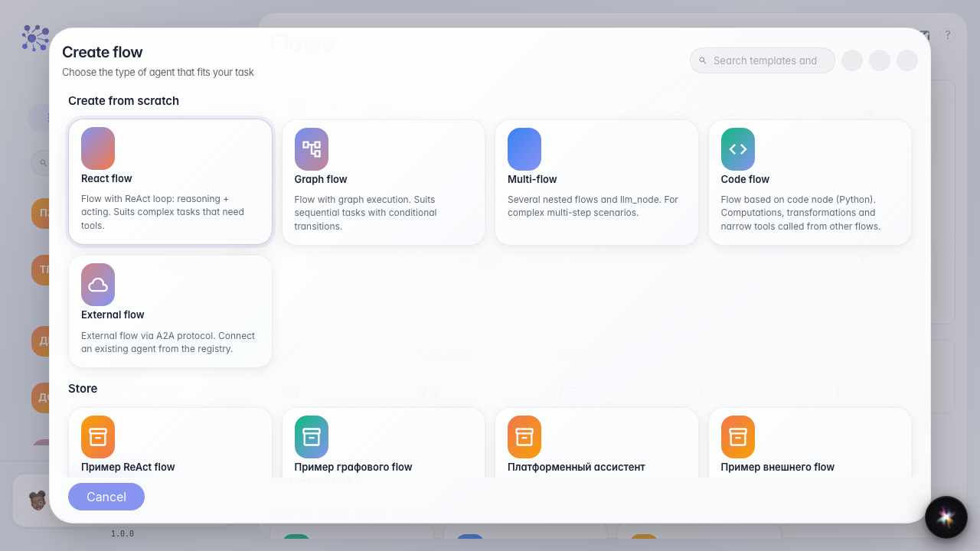
Task: Open the sparkle assistant button at the corner
Action: (946, 517)
